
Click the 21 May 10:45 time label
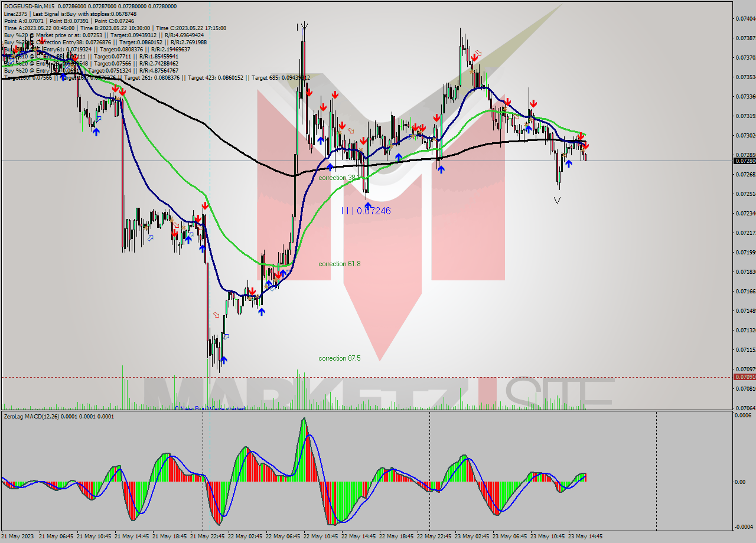[94, 537]
